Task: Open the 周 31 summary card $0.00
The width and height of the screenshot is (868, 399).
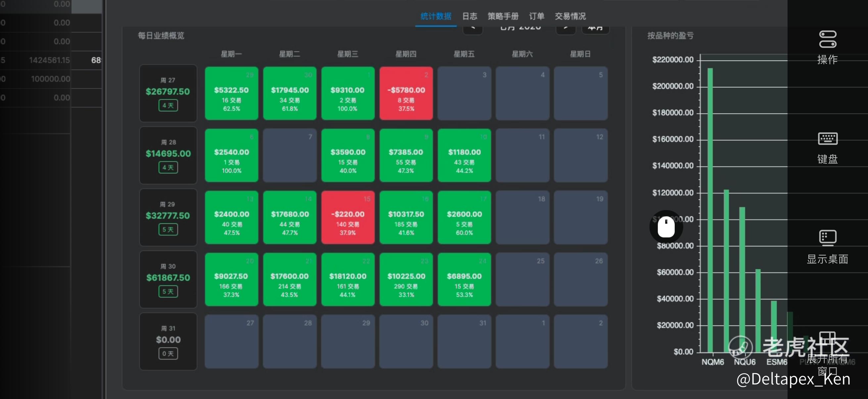Action: [168, 341]
